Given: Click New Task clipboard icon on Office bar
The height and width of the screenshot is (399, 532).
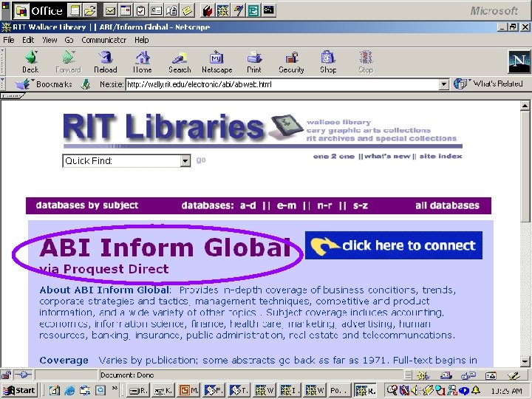Looking at the screenshot, I should [x=140, y=11].
